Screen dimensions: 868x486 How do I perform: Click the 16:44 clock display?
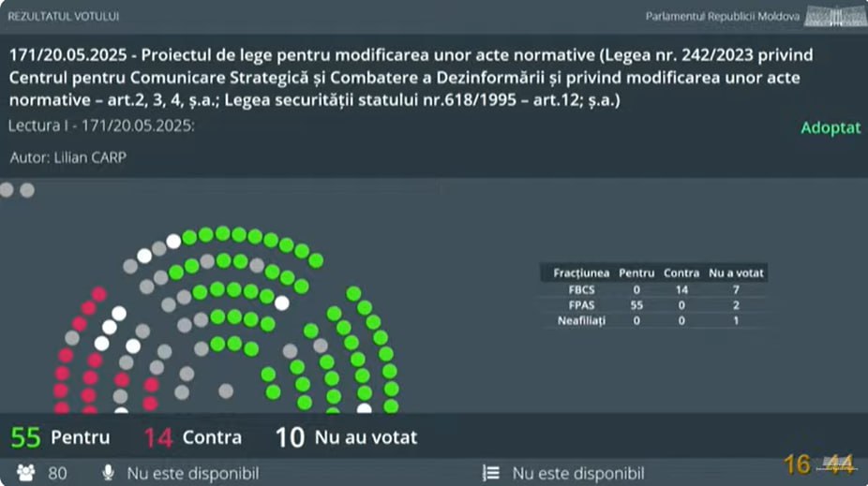[x=819, y=464]
